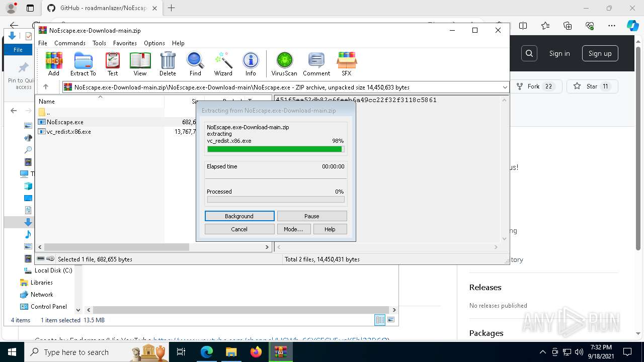The width and height of the screenshot is (644, 362).
Task: Open the Windows Start menu
Action: click(12, 352)
